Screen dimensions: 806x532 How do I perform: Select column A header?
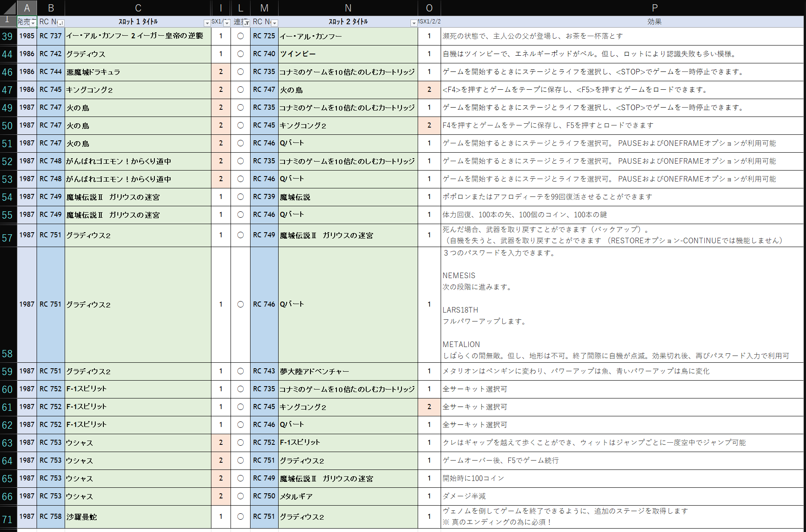27,8
